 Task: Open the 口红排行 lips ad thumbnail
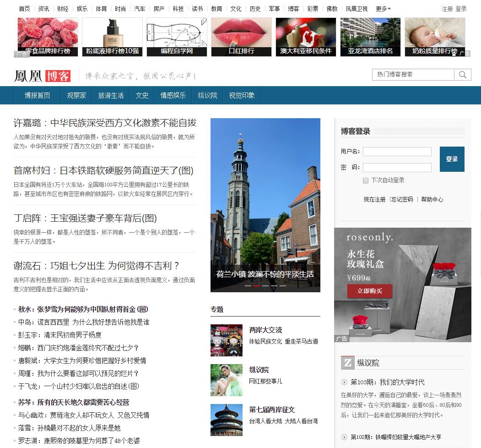tap(241, 37)
